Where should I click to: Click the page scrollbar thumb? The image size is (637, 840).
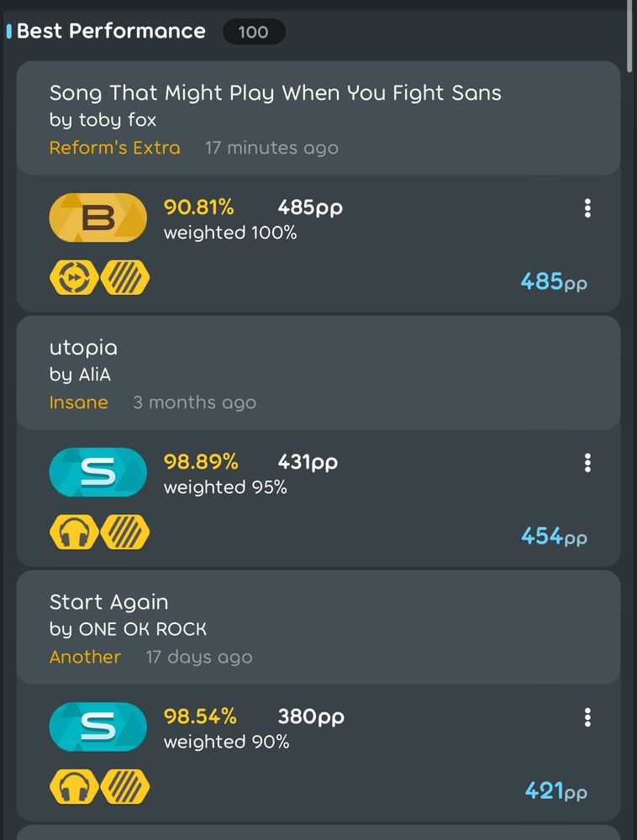pyautogui.click(x=630, y=35)
